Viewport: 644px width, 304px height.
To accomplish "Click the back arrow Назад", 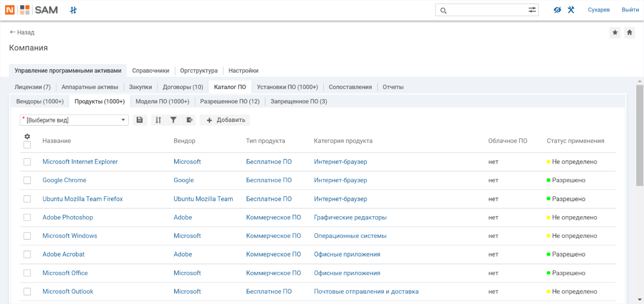I will 22,32.
